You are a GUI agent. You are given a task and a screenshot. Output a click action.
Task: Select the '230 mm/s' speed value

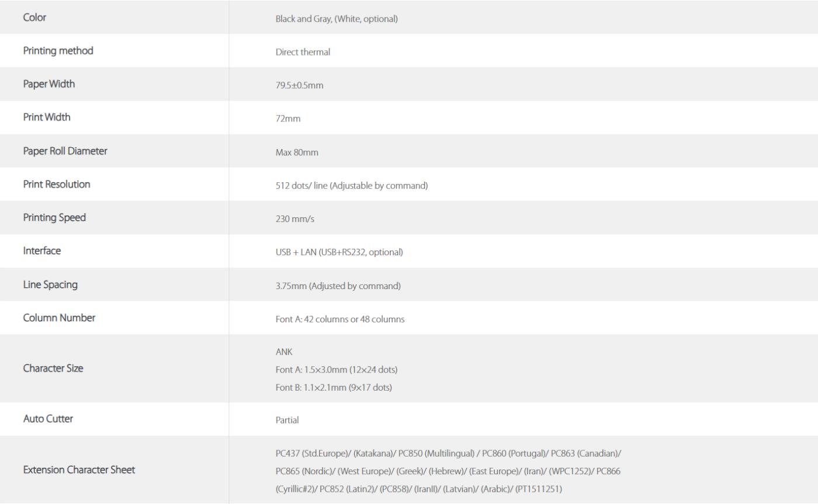coord(295,219)
